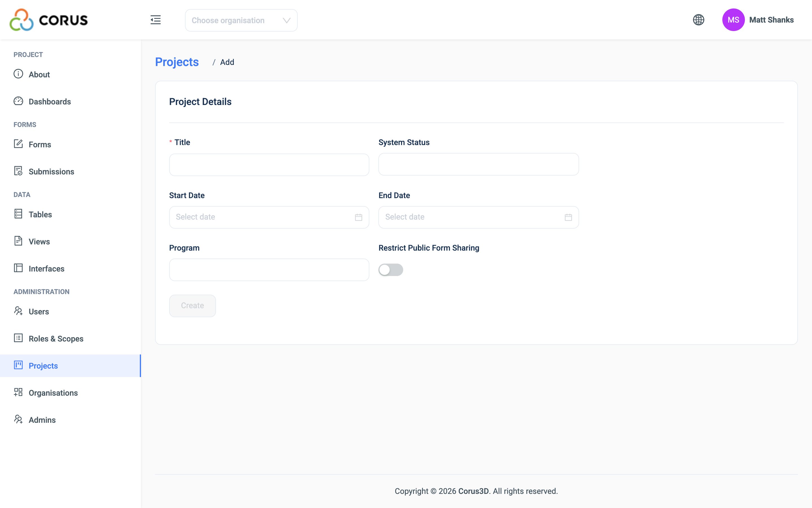Click the Matt Shanks user name
The width and height of the screenshot is (812, 508).
point(771,20)
